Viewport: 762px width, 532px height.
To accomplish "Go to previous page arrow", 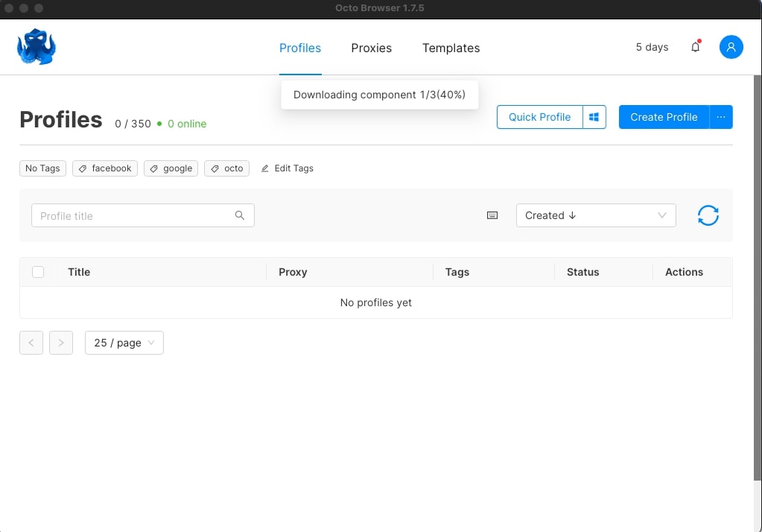I will click(x=31, y=343).
